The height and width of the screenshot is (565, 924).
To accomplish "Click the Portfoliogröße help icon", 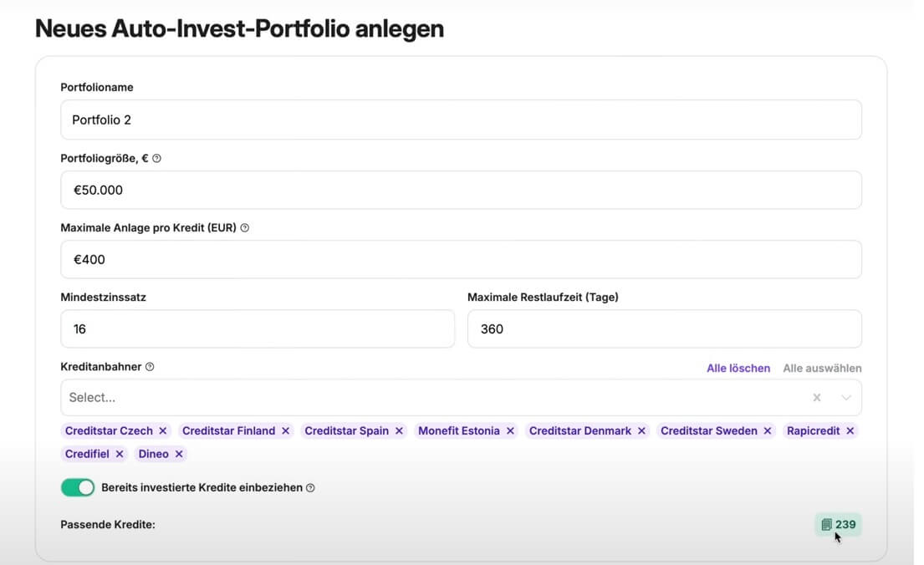I will point(157,158).
